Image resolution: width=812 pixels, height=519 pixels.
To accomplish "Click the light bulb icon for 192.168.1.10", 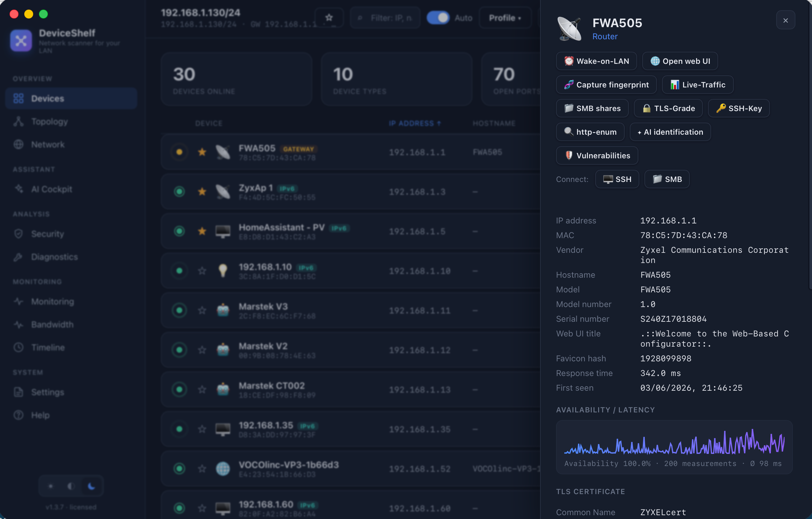I will pos(223,271).
